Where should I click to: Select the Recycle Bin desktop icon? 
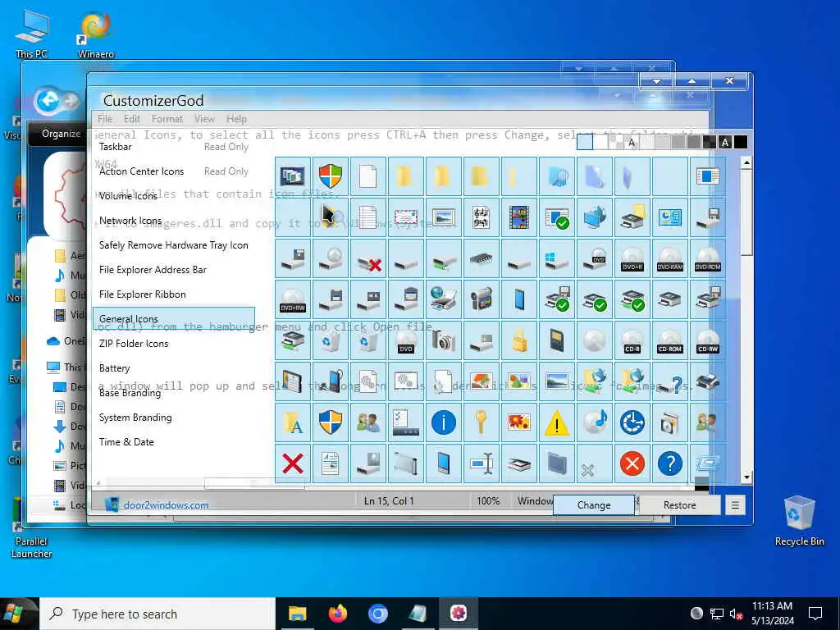(799, 519)
